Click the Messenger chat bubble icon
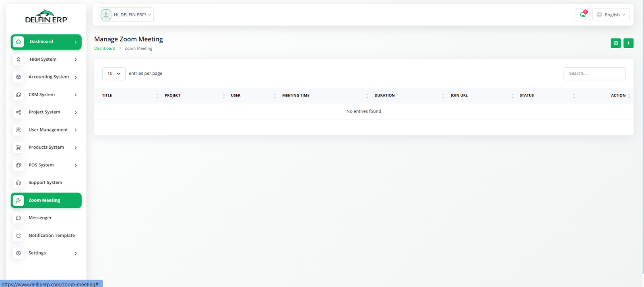The image size is (644, 287). pyautogui.click(x=19, y=218)
